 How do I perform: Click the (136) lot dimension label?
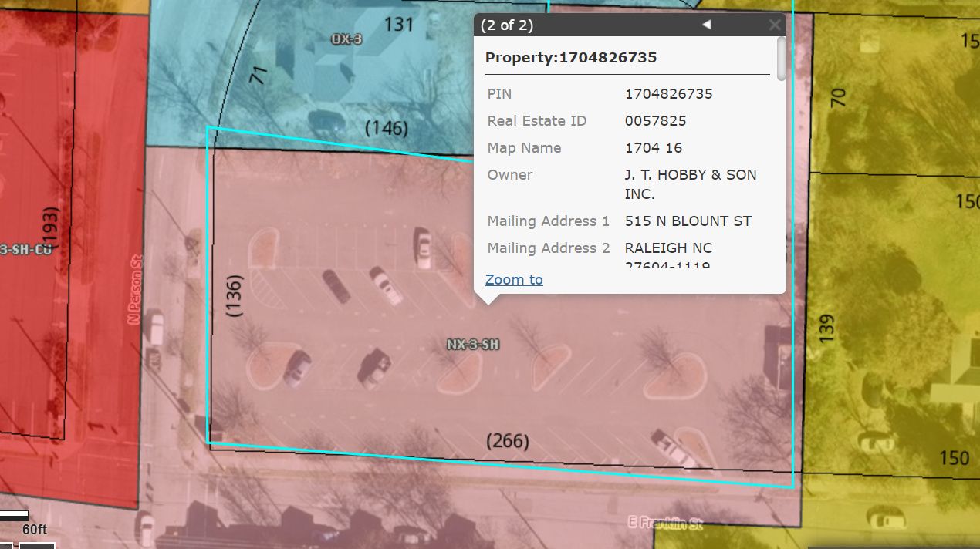[235, 297]
